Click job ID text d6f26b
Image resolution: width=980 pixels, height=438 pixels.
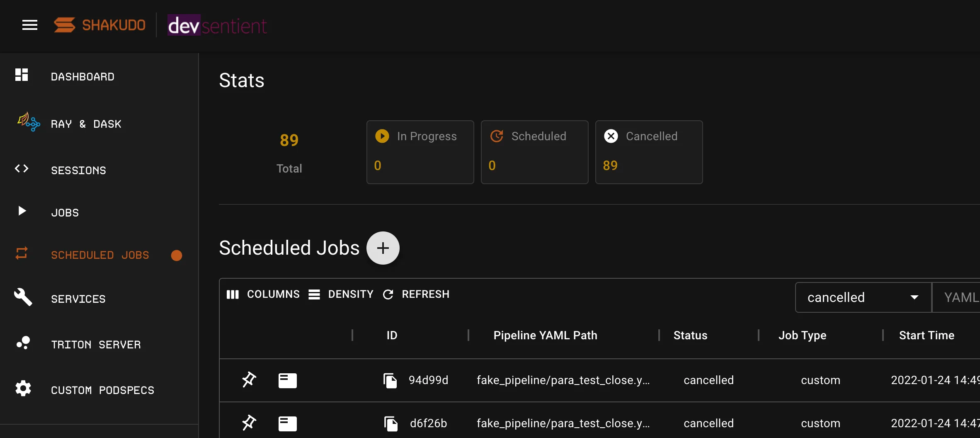point(428,423)
